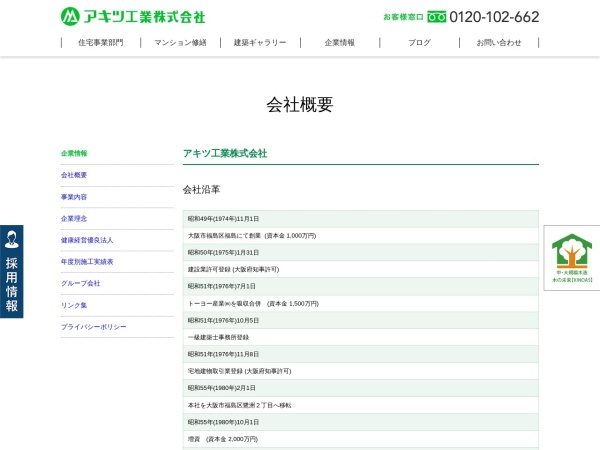600x450 pixels.
Task: Select the 宅地建物取引業登録 row
Action: [361, 371]
